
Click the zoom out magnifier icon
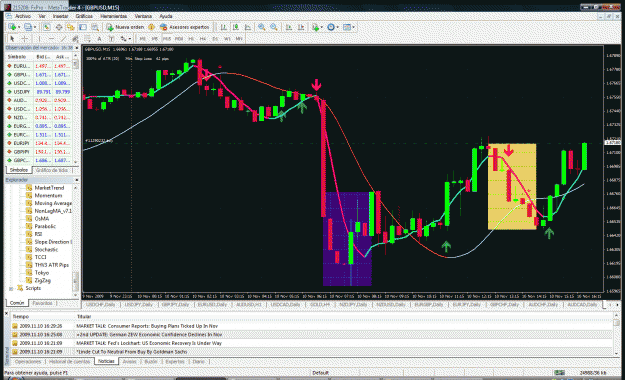(274, 27)
